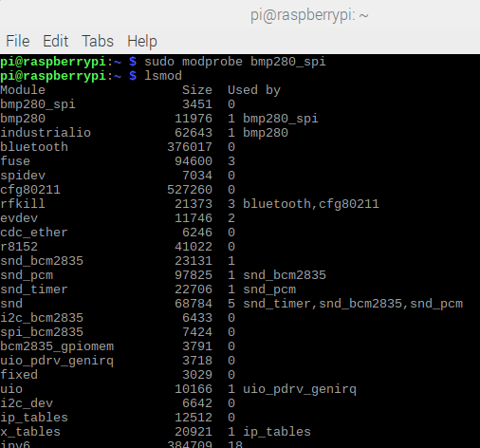Open the Tabs menu

(98, 41)
